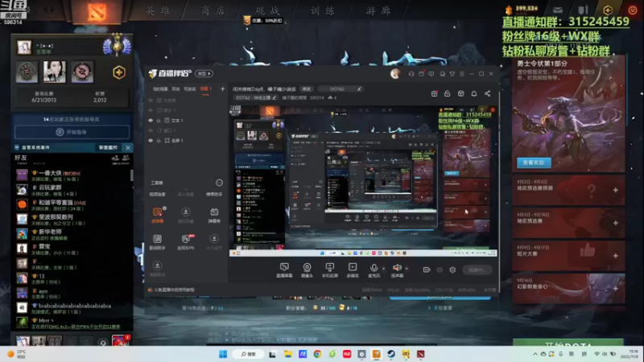
Task: Open the 训练 Learn tab in Dota
Action: [323, 10]
